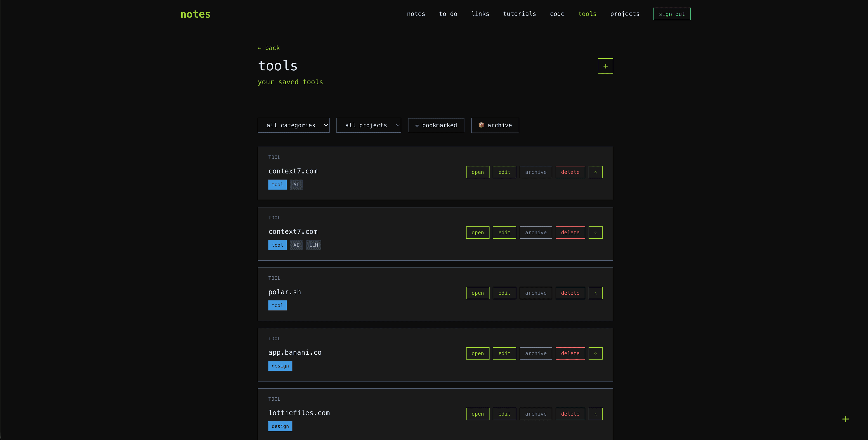Open the all projects dropdown
868x440 pixels.
369,125
